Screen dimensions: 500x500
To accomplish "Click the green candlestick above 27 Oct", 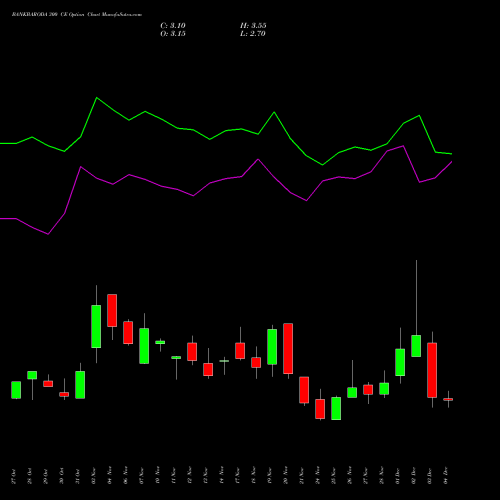I will 16,390.
